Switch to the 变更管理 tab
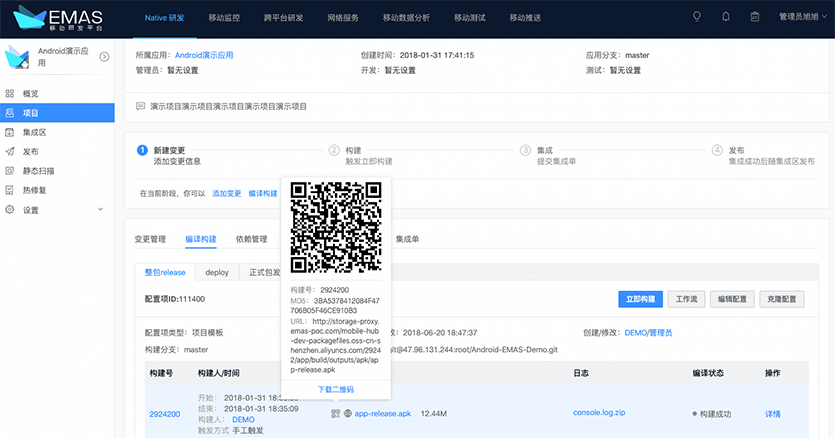The width and height of the screenshot is (835, 438). pyautogui.click(x=149, y=239)
